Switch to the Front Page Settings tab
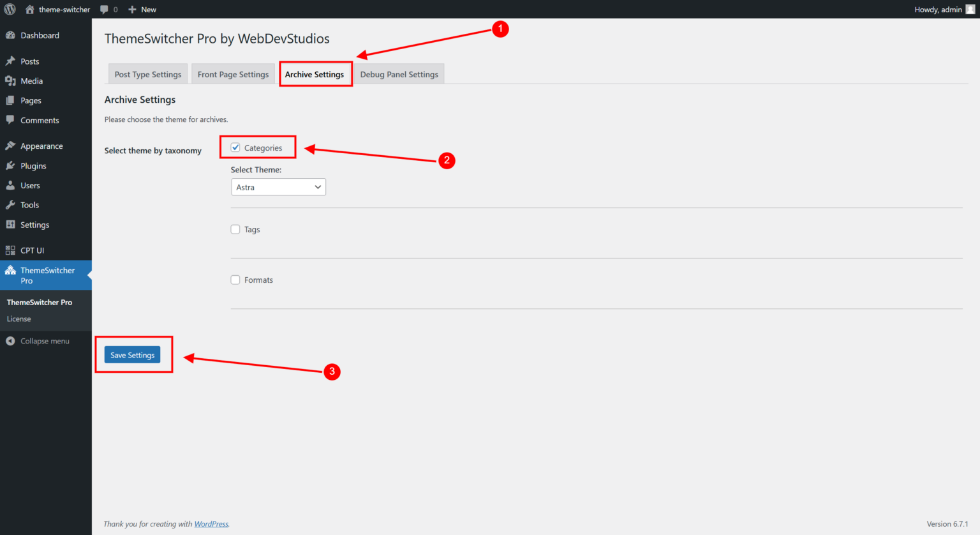Viewport: 980px width, 535px height. click(x=232, y=73)
